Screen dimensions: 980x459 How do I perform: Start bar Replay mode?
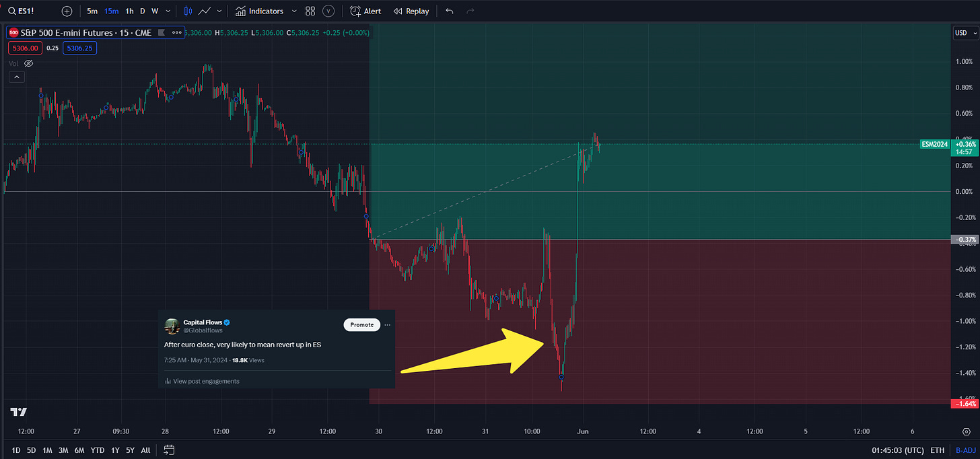coord(411,11)
